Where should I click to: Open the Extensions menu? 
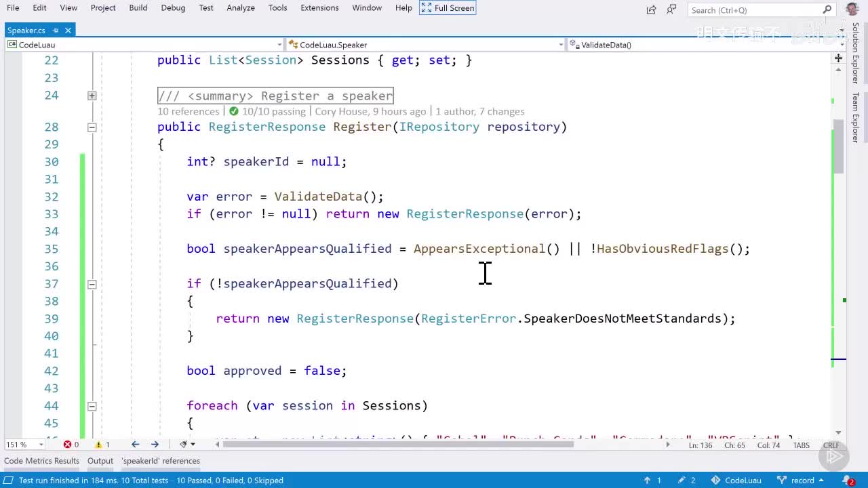point(319,7)
